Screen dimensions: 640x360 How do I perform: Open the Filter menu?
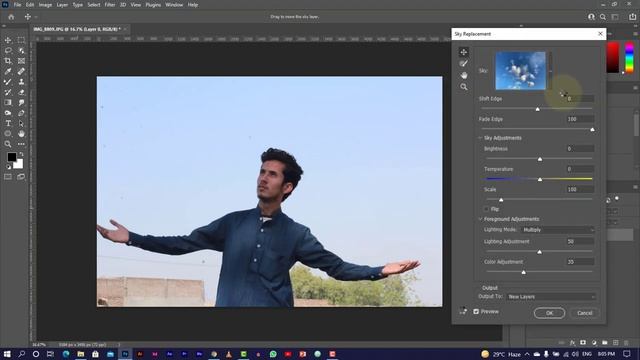point(110,5)
